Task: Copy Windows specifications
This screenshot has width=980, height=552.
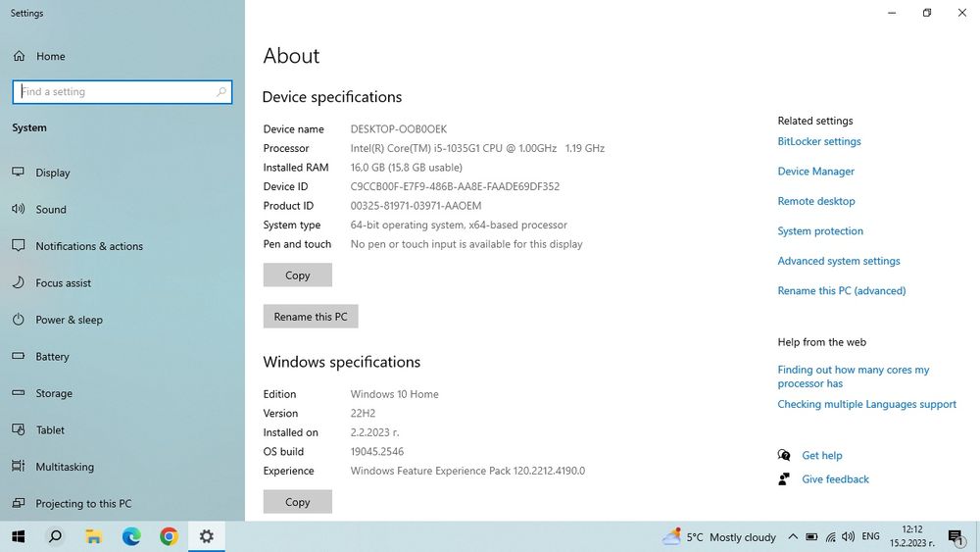Action: (298, 501)
